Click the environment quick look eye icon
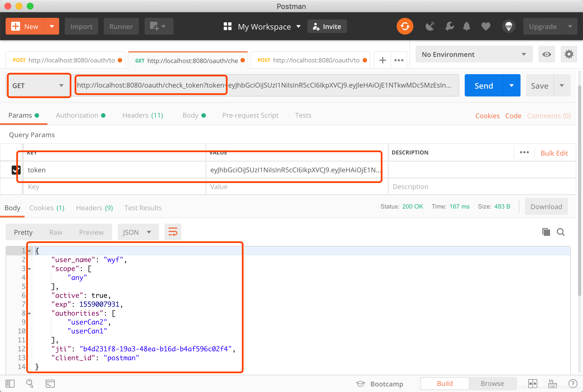Image resolution: width=583 pixels, height=392 pixels. [546, 54]
